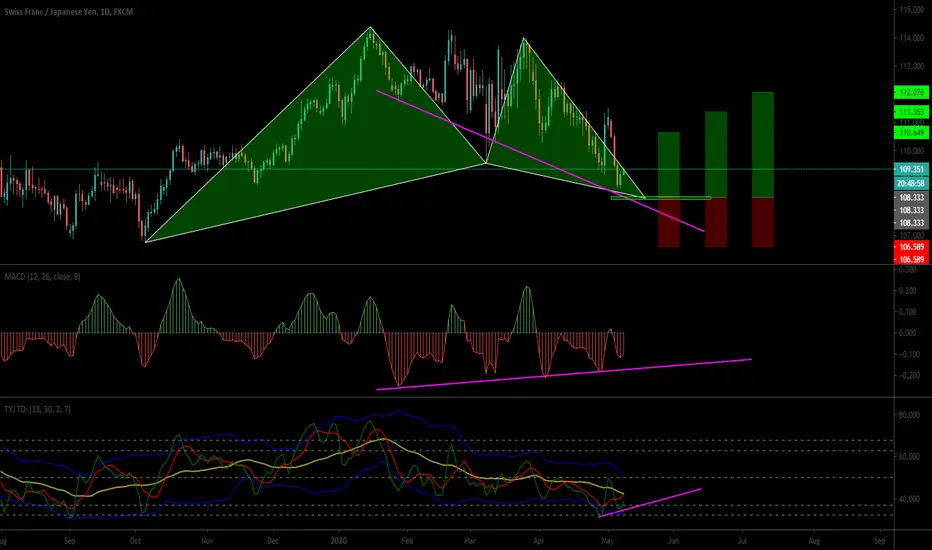This screenshot has height=550, width=932.
Task: Click the green 112.076 price target label
Action: coord(911,92)
